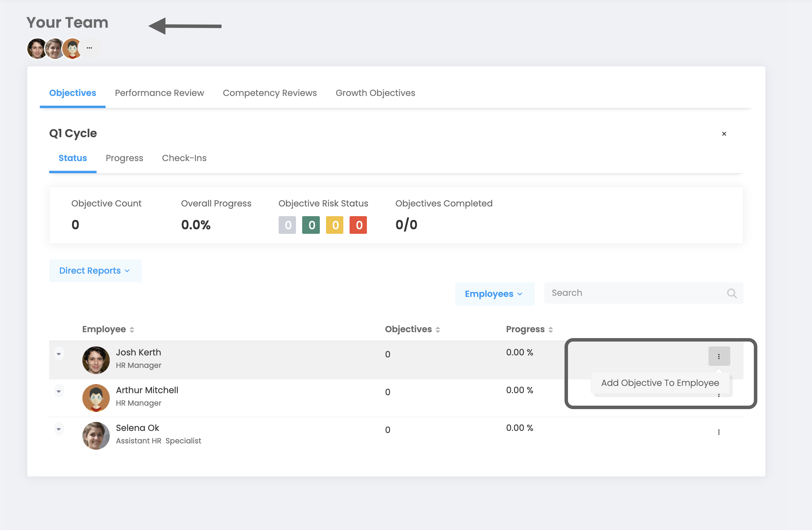
Task: Open the Direct Reports dropdown
Action: click(x=95, y=271)
